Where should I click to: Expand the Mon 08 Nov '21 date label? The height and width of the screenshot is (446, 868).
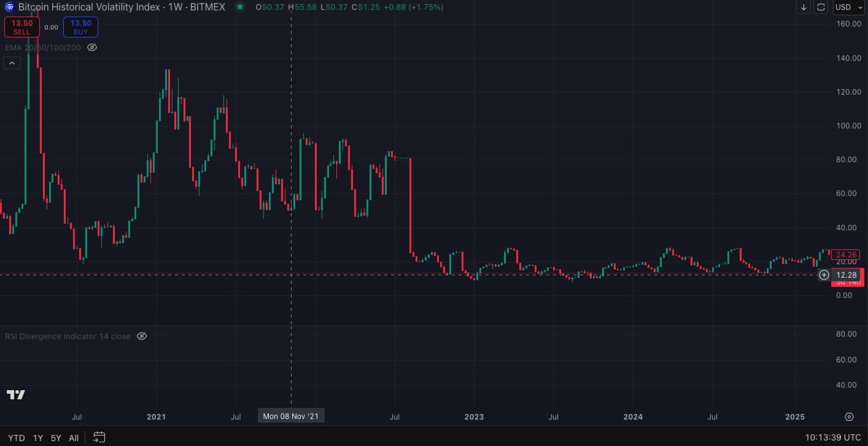(x=290, y=416)
